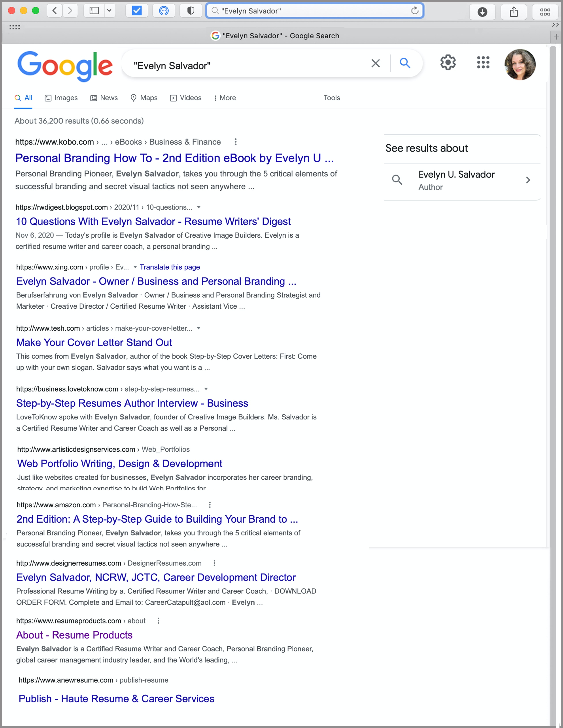This screenshot has width=563, height=728.
Task: Open the favorites grid dots icon
Action: tap(15, 27)
